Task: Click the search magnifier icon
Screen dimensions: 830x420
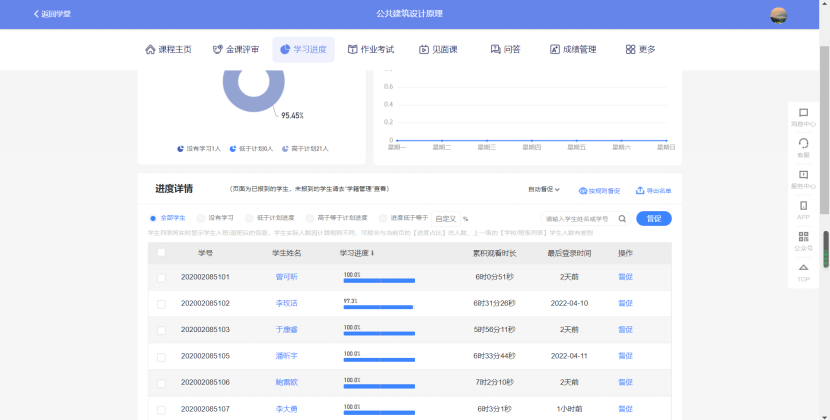Action: [x=622, y=218]
